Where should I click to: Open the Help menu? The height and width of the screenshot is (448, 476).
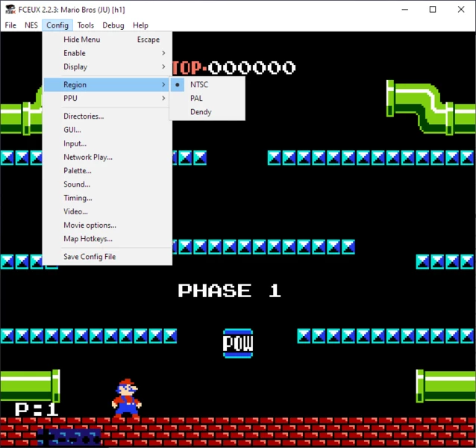coord(140,25)
